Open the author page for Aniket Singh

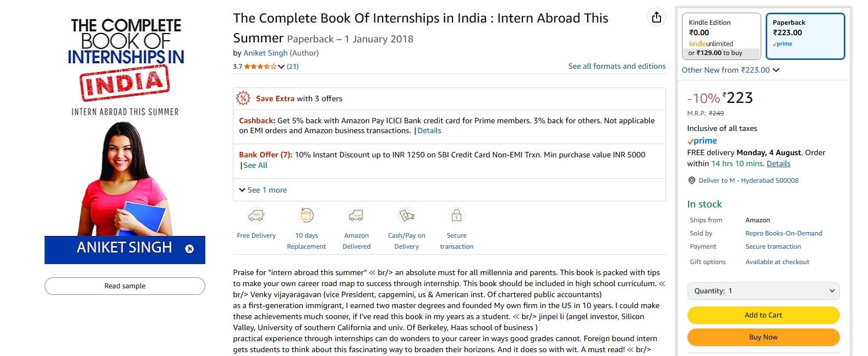coord(266,53)
